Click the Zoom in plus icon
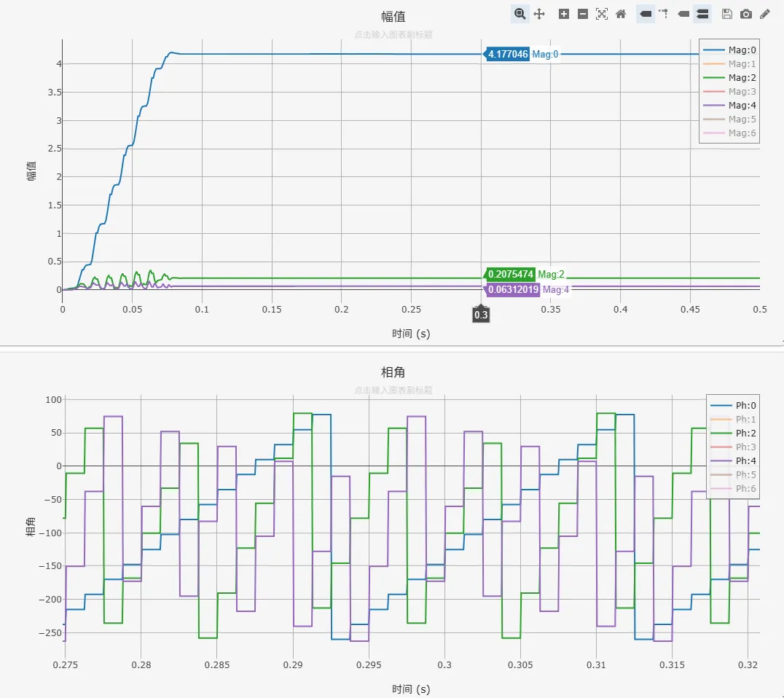The height and width of the screenshot is (698, 784). (564, 14)
